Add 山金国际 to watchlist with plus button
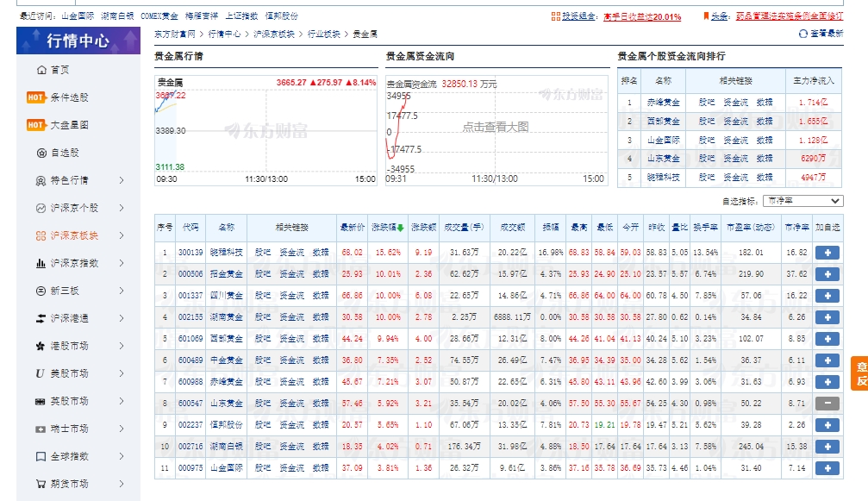Screen dimensions: 868x501 click(827, 468)
